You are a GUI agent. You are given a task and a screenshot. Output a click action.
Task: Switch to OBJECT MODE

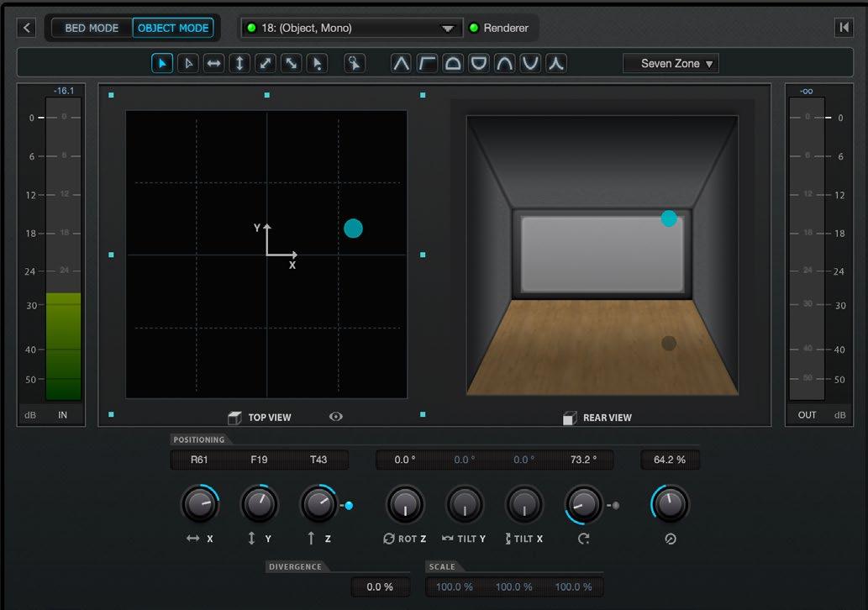(173, 28)
